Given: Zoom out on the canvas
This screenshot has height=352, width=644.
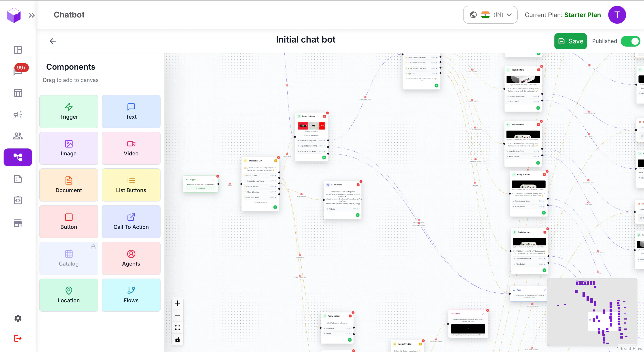Looking at the screenshot, I should [x=178, y=315].
